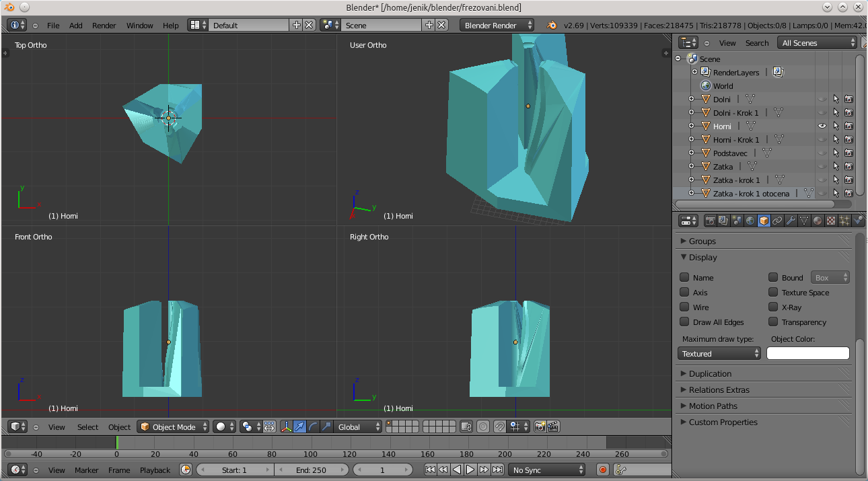Click the Object Color white swatch
This screenshot has width=868, height=481.
pos(807,354)
